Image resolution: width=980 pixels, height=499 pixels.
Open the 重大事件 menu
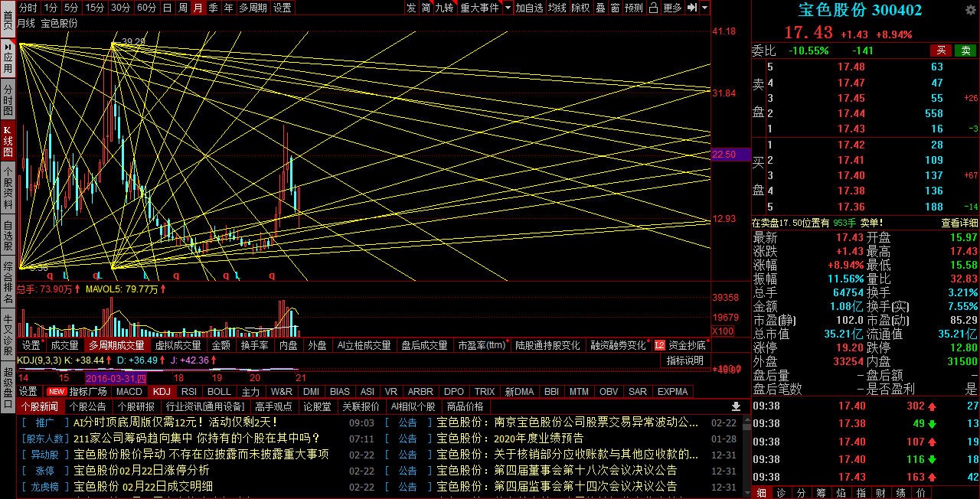(x=479, y=8)
